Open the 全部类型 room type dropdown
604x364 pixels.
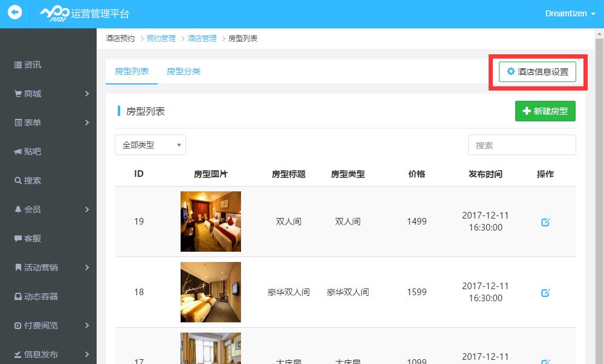pyautogui.click(x=150, y=145)
